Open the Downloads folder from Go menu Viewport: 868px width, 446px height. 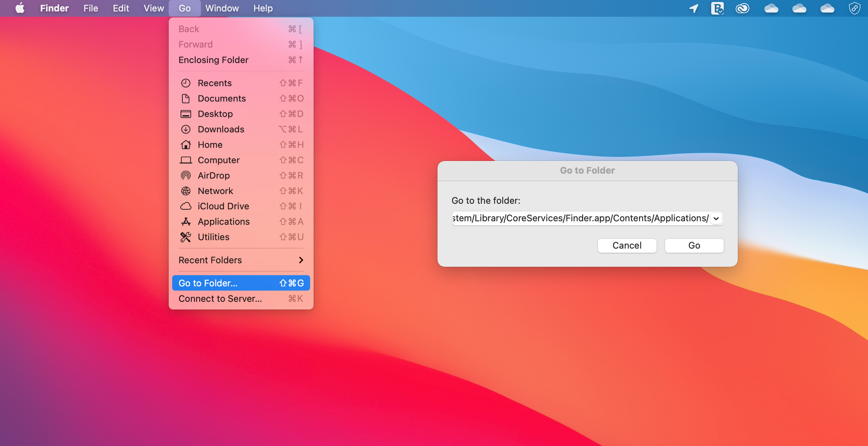click(x=221, y=129)
